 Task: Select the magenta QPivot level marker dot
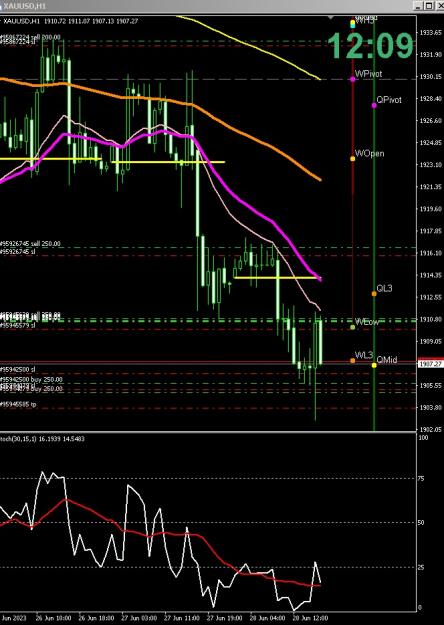tap(374, 106)
